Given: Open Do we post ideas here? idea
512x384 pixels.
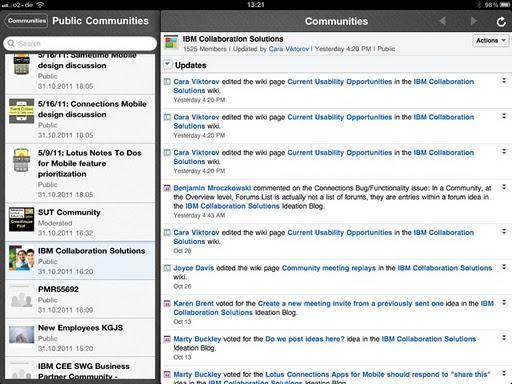Looking at the screenshot, I should tap(305, 339).
